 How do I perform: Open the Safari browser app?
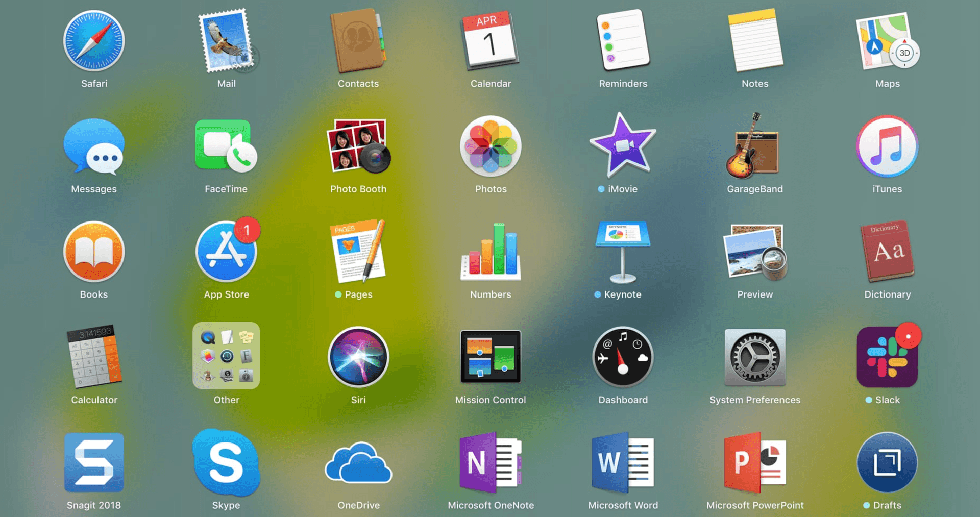tap(94, 41)
